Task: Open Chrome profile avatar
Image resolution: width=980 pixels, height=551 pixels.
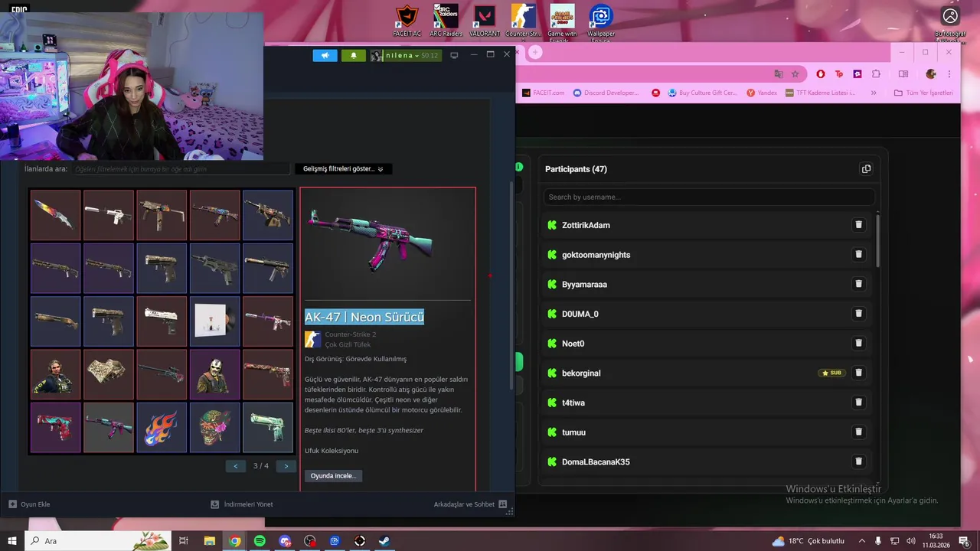Action: 931,74
